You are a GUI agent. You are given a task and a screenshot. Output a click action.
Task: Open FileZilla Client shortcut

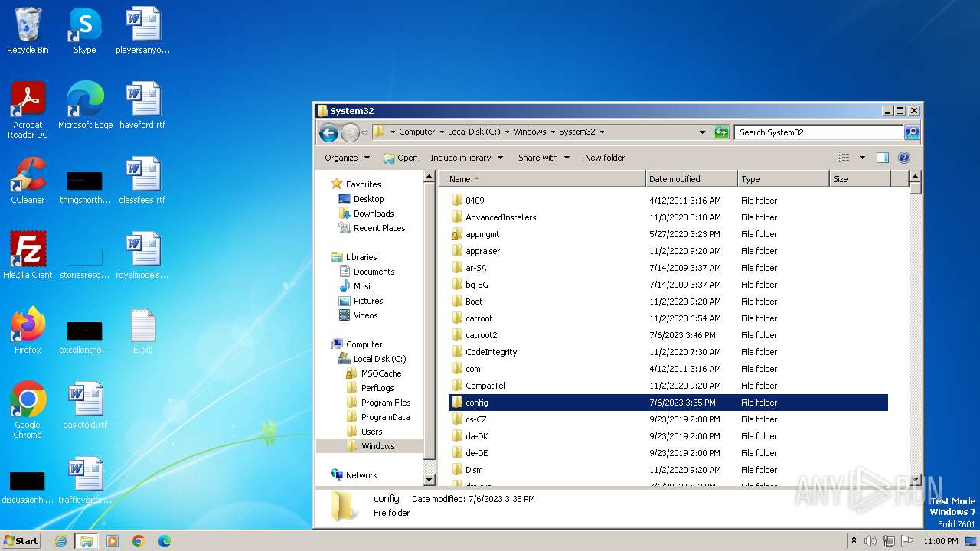pos(28,256)
